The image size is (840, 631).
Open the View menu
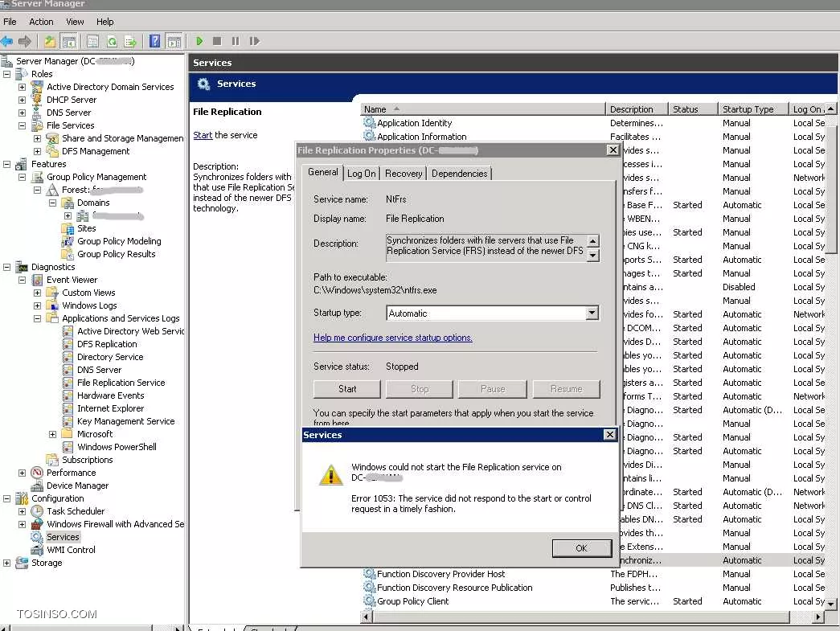75,22
